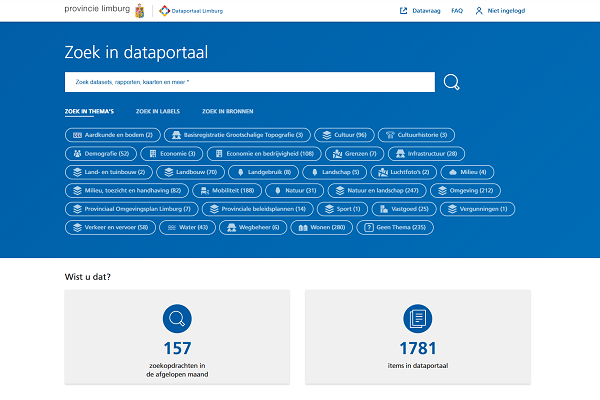
Task: Open the FAQ link
Action: pos(457,11)
